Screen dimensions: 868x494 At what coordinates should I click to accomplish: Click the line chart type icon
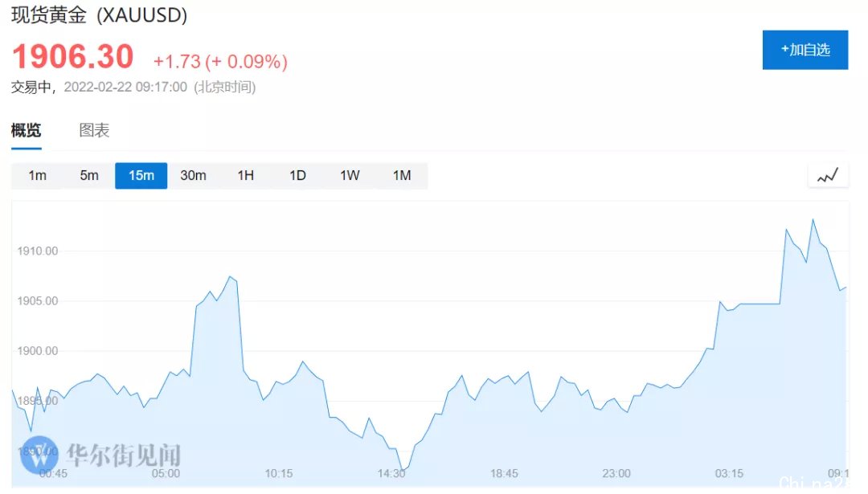[x=828, y=175]
